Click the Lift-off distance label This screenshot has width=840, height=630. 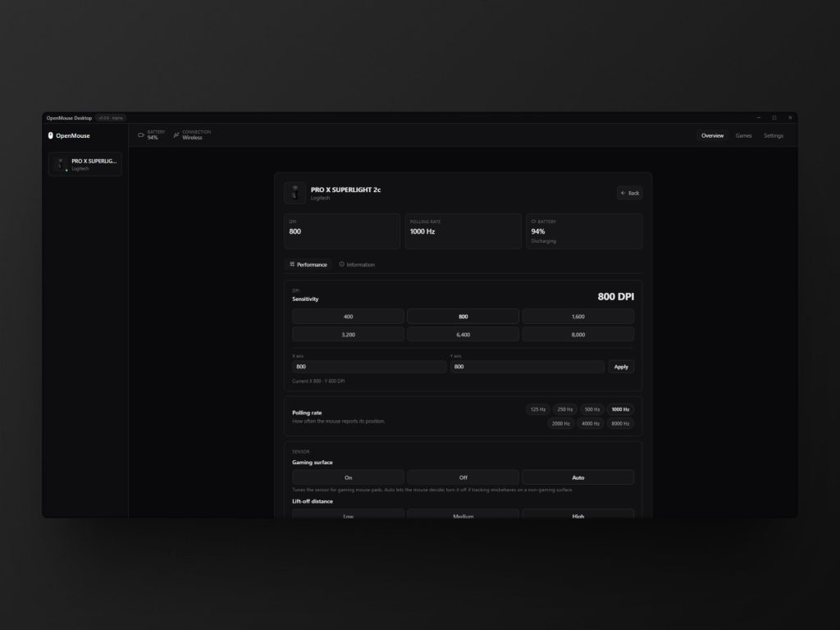tap(313, 501)
